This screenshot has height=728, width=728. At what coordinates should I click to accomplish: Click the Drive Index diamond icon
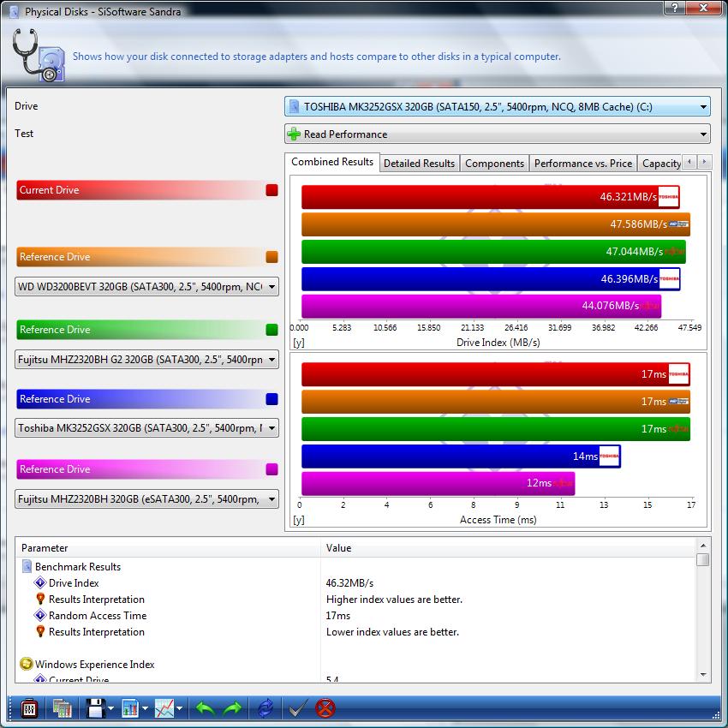click(x=40, y=582)
